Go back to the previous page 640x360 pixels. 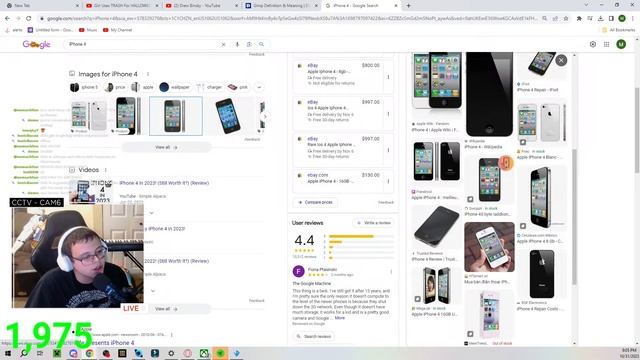coord(7,18)
